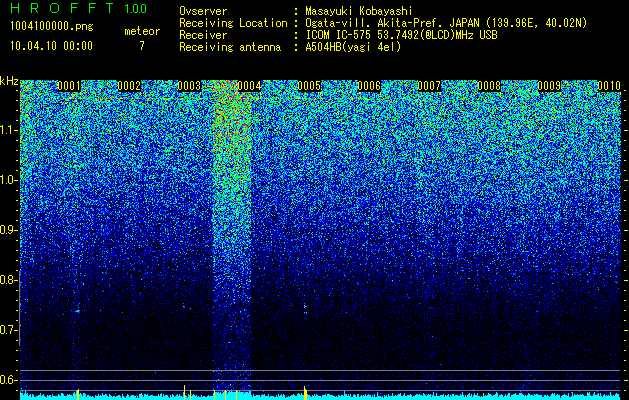629x400 pixels.
Task: Select observer name Masayuki Kobayashi
Action: click(359, 11)
